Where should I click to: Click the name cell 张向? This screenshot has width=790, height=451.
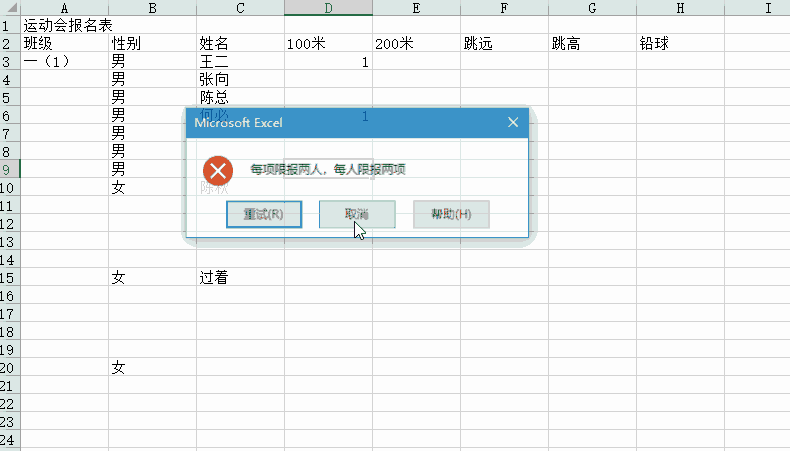pyautogui.click(x=240, y=79)
